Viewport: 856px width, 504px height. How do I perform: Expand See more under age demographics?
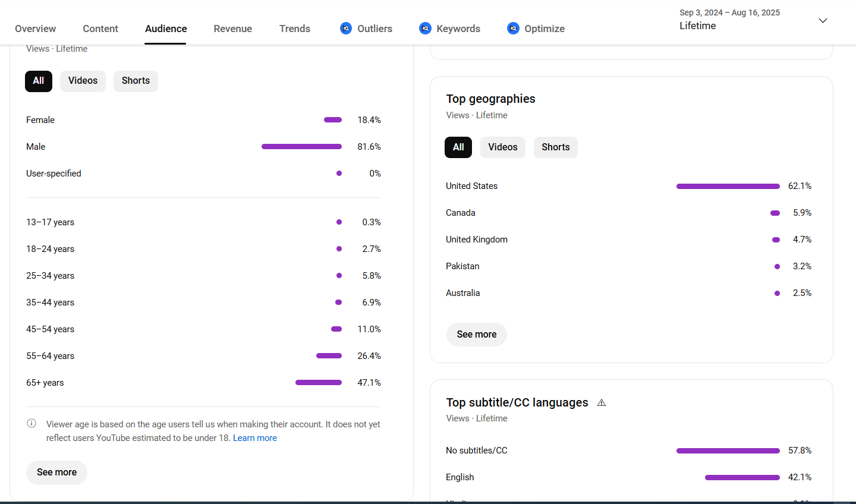coord(56,472)
